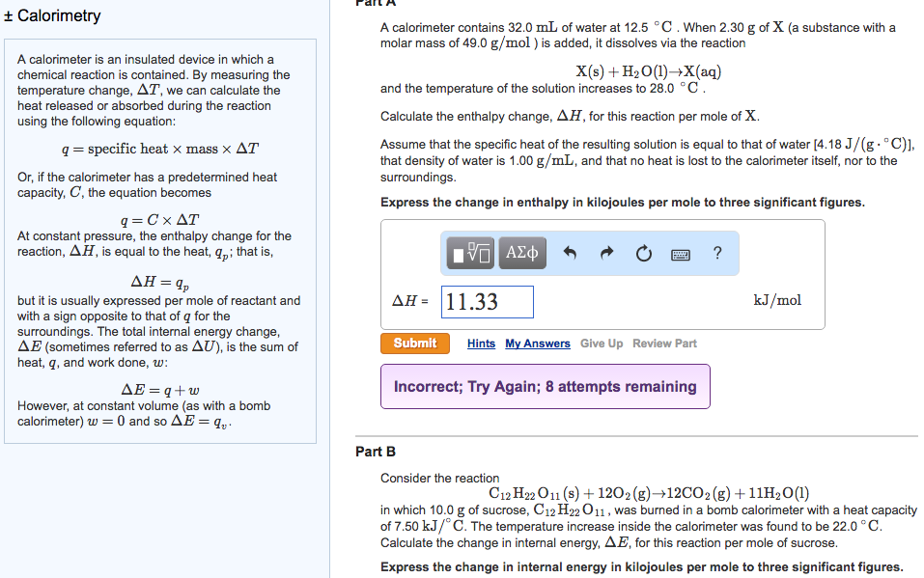This screenshot has width=924, height=578.
Task: Click the undo arrow in the answer toolbar
Action: click(x=573, y=253)
